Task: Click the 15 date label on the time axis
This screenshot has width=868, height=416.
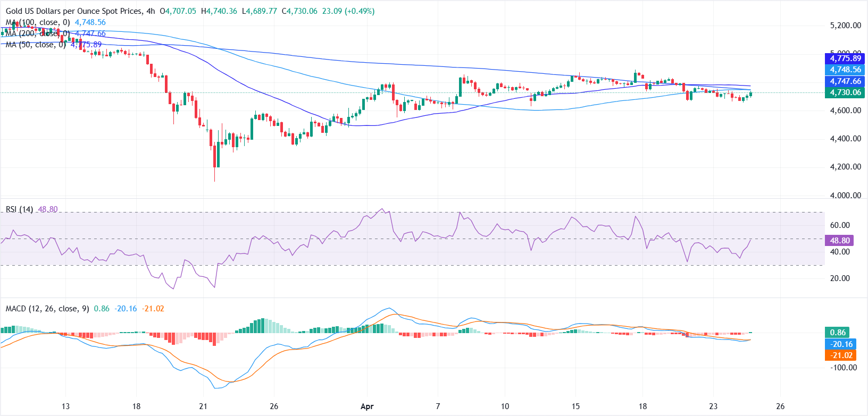Action: (575, 406)
